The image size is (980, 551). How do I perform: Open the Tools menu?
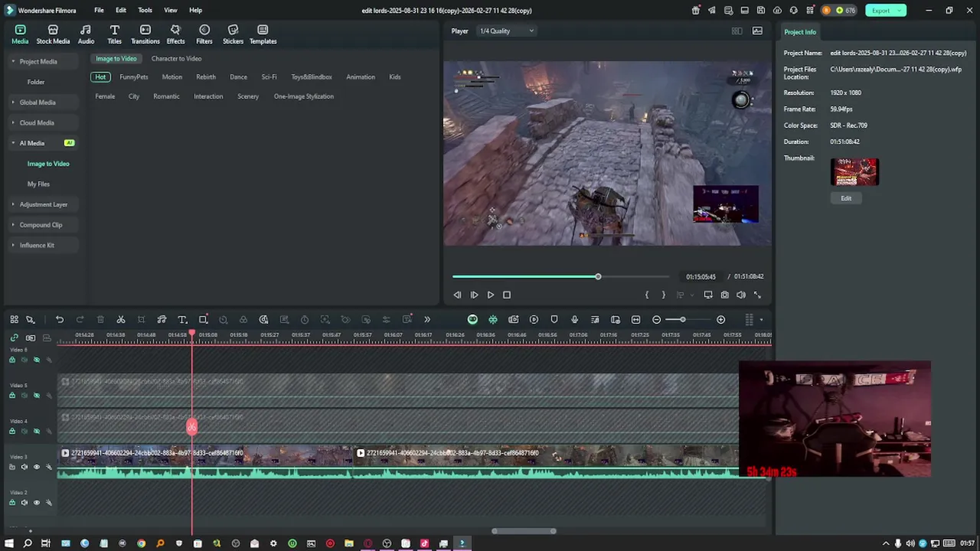pyautogui.click(x=145, y=10)
